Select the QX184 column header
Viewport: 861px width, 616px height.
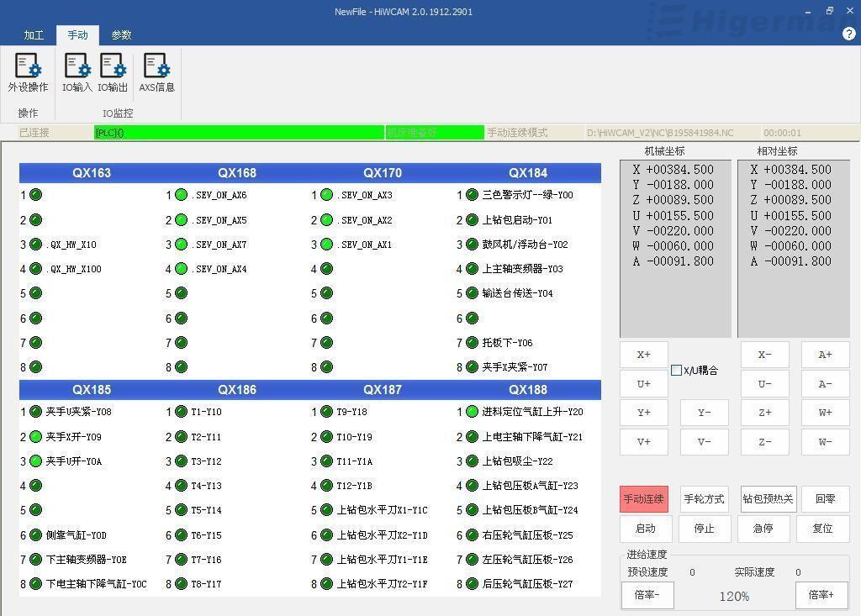click(528, 173)
